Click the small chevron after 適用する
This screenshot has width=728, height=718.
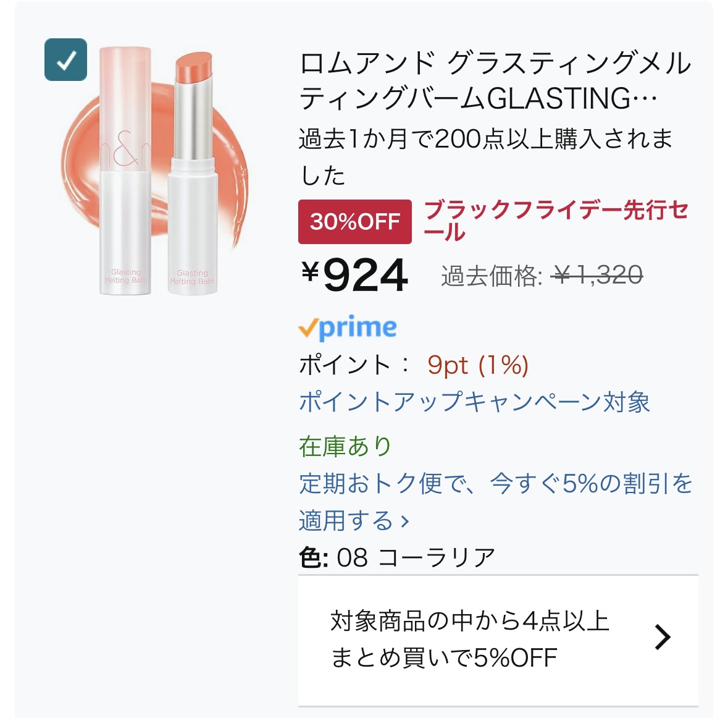pyautogui.click(x=405, y=522)
